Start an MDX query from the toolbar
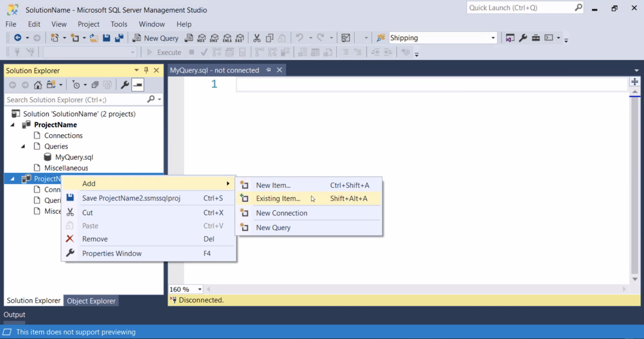 (x=202, y=38)
